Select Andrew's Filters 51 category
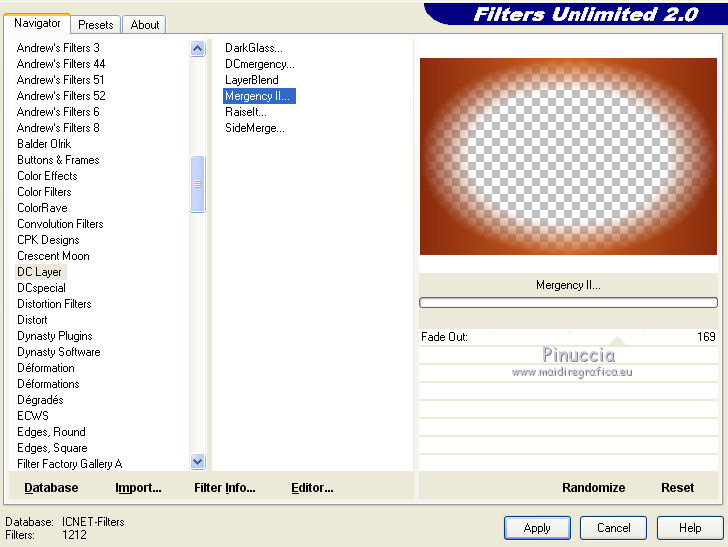 coord(60,80)
